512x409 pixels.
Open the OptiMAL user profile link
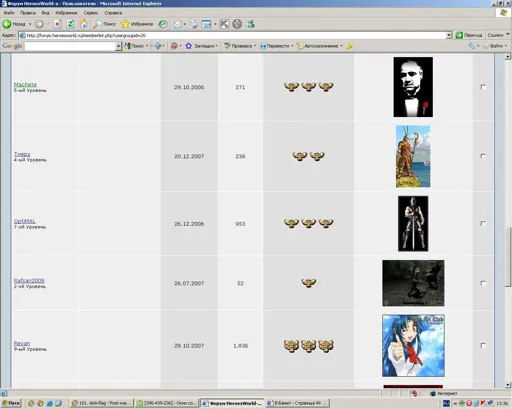tap(25, 221)
